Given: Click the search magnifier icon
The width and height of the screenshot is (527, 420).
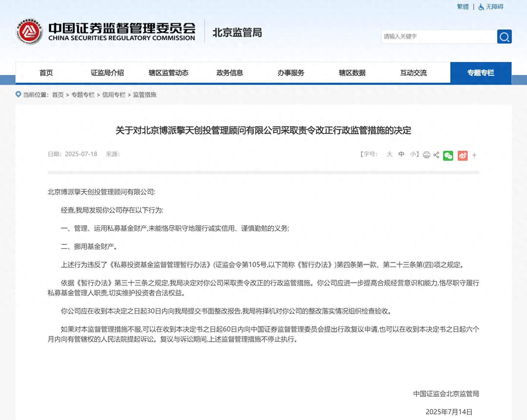Looking at the screenshot, I should (504, 36).
